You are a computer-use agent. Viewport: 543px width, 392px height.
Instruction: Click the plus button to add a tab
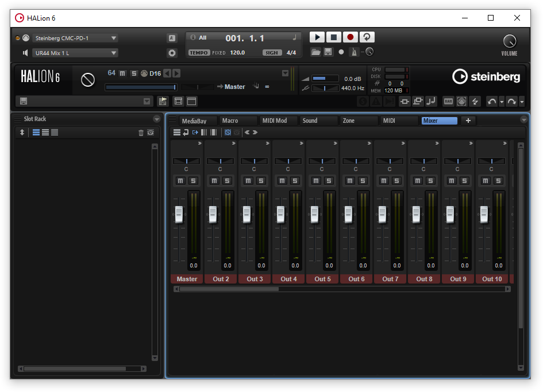point(468,121)
